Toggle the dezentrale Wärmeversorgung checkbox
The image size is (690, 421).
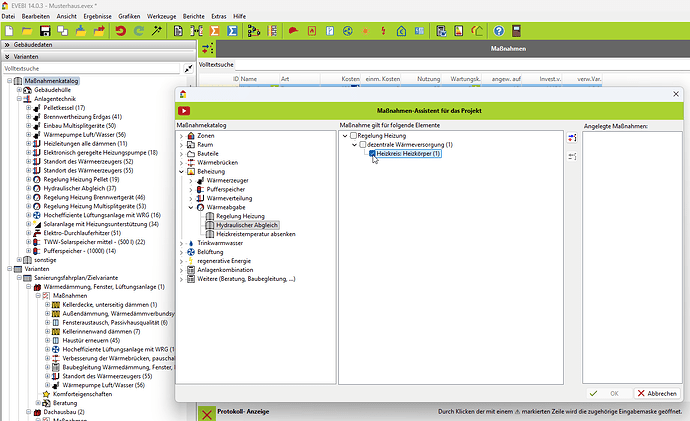pos(362,145)
